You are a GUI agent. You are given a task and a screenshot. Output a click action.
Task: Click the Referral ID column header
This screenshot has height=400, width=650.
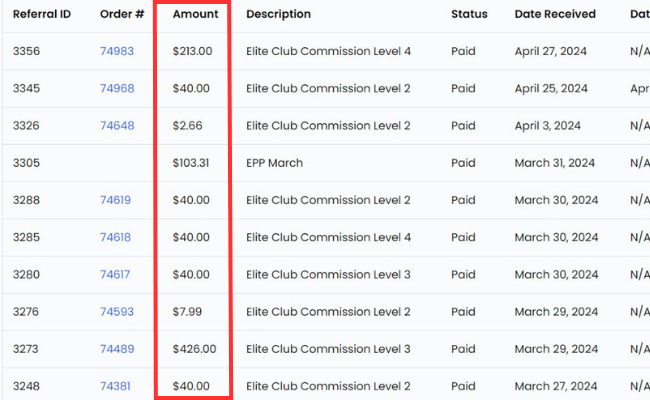point(42,14)
